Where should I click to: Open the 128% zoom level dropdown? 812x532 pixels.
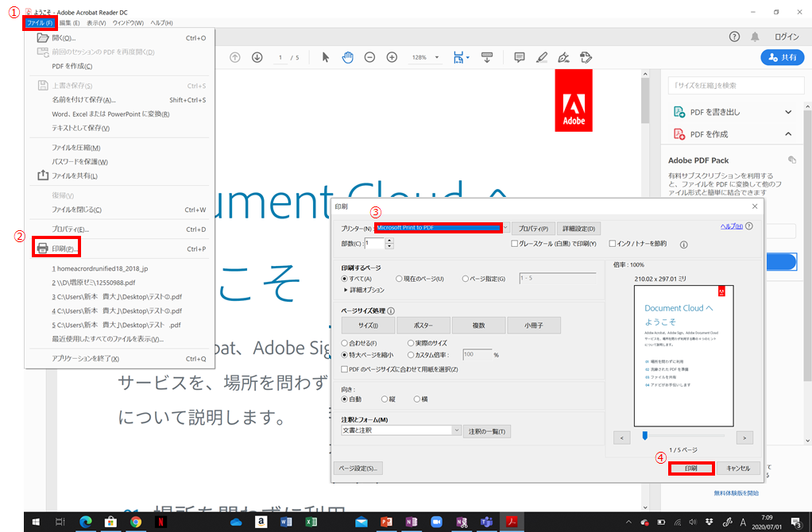tap(436, 57)
